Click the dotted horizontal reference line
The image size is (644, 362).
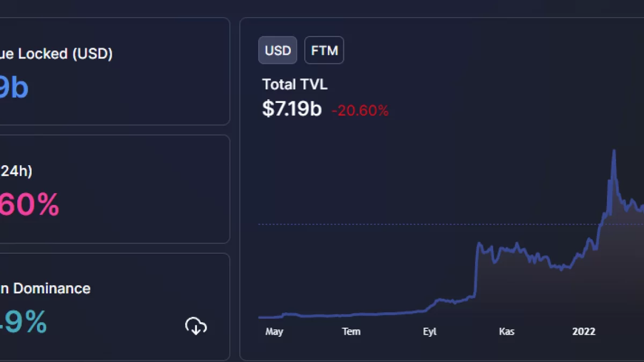click(429, 224)
